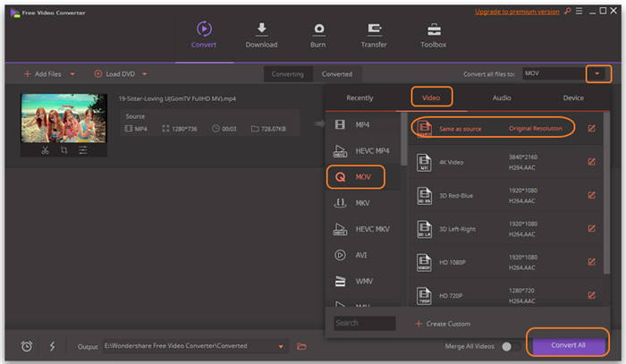626x364 pixels.
Task: Edit the Same as source preset
Action: [x=592, y=128]
